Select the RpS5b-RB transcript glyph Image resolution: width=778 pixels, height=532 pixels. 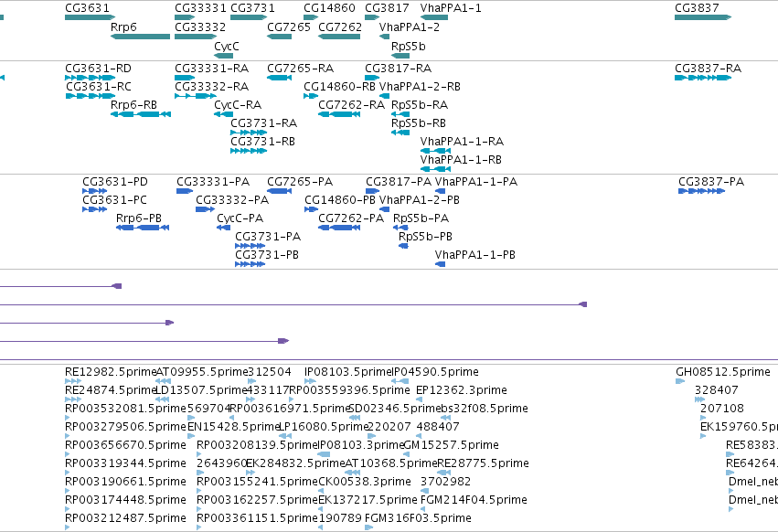pos(400,133)
